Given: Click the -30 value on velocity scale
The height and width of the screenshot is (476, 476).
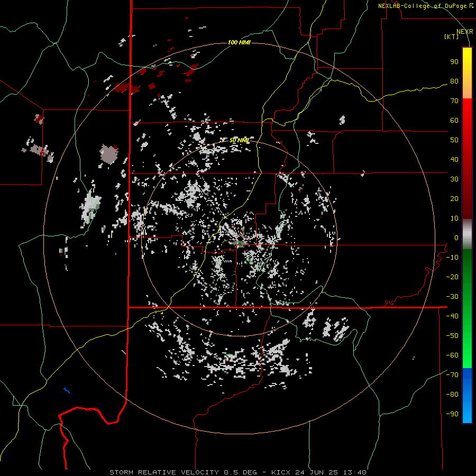Looking at the screenshot, I should pyautogui.click(x=452, y=297).
